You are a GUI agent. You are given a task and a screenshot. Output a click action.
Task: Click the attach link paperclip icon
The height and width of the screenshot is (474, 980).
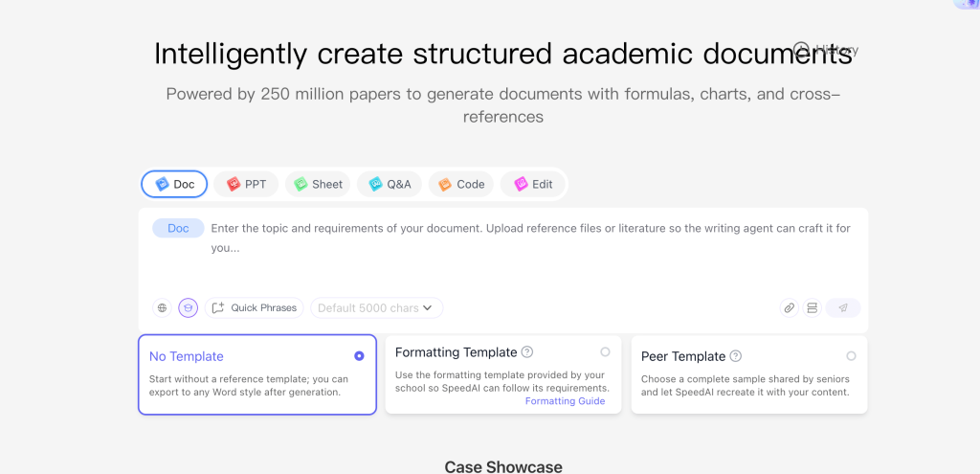coord(789,307)
